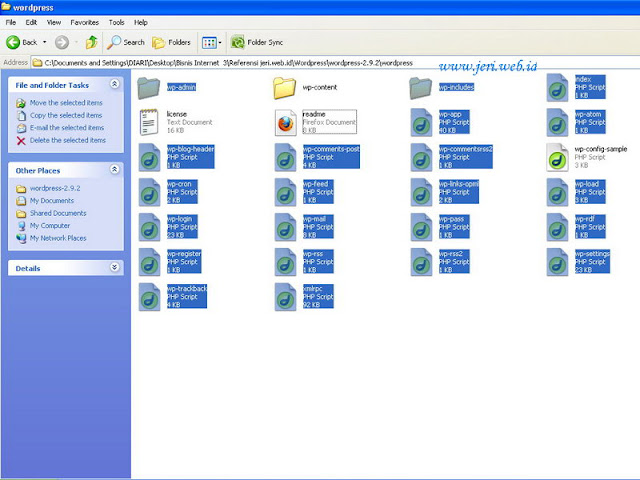640x480 pixels.
Task: Select the wp-config-sample file icon
Action: tap(557, 158)
